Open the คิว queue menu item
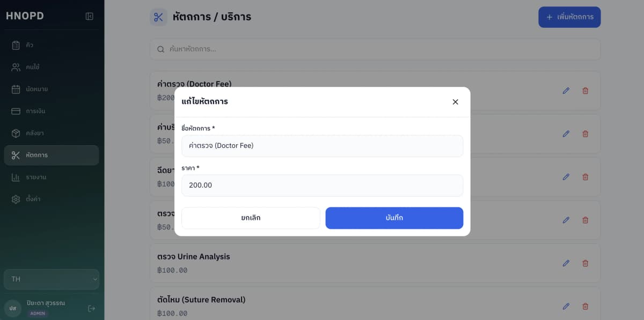 coord(30,45)
